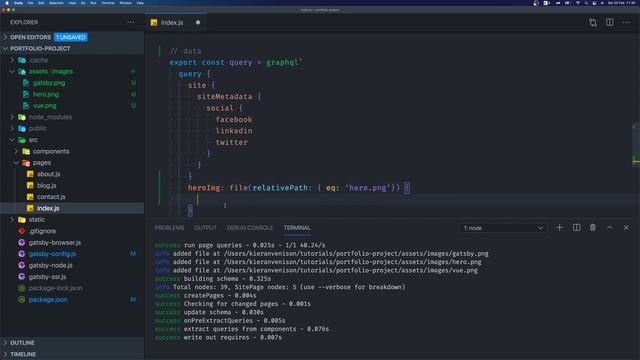Click 'building schema' line in terminal
This screenshot has width=640, height=360.
click(x=213, y=279)
